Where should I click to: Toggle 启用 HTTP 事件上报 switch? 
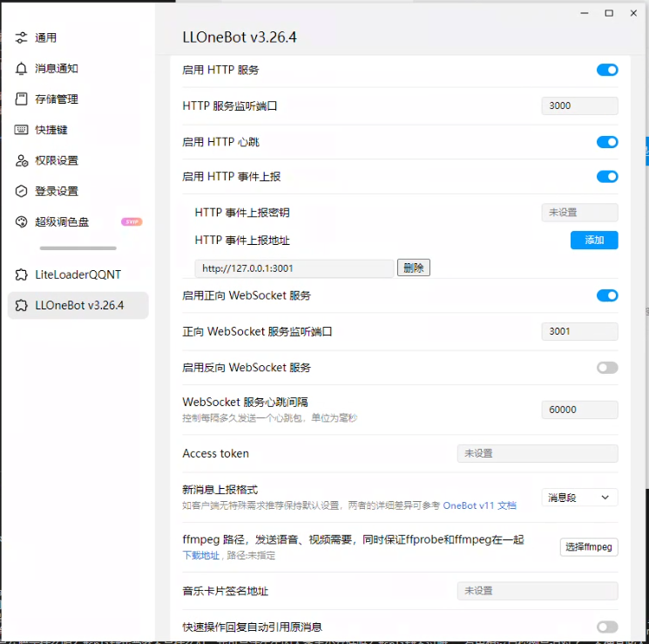click(x=607, y=176)
